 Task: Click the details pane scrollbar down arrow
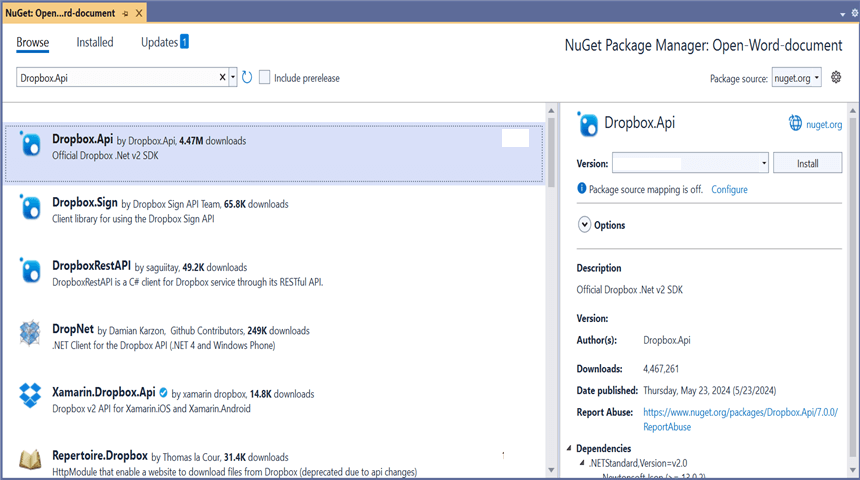[853, 470]
